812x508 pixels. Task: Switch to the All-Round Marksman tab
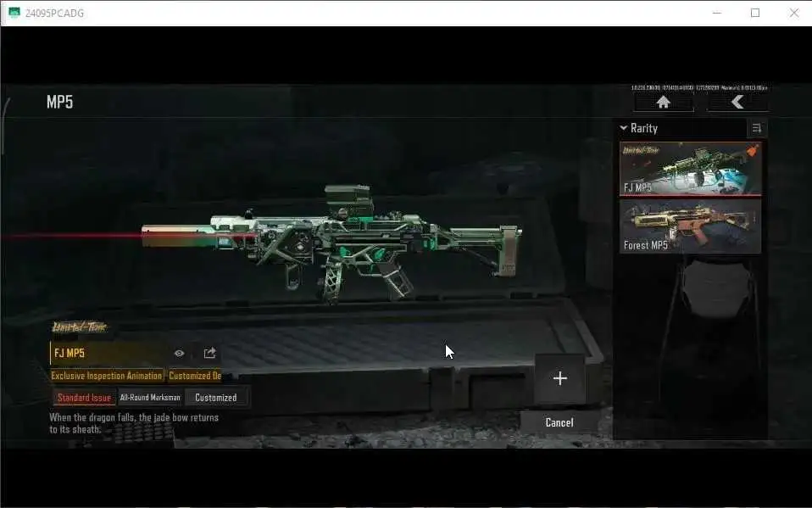coord(150,398)
